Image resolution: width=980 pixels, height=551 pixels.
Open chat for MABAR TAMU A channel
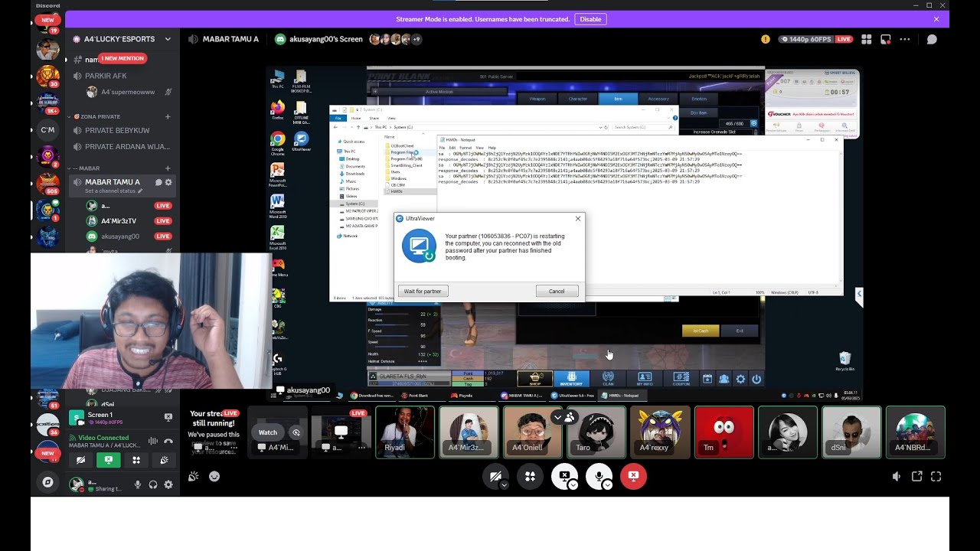pyautogui.click(x=158, y=182)
